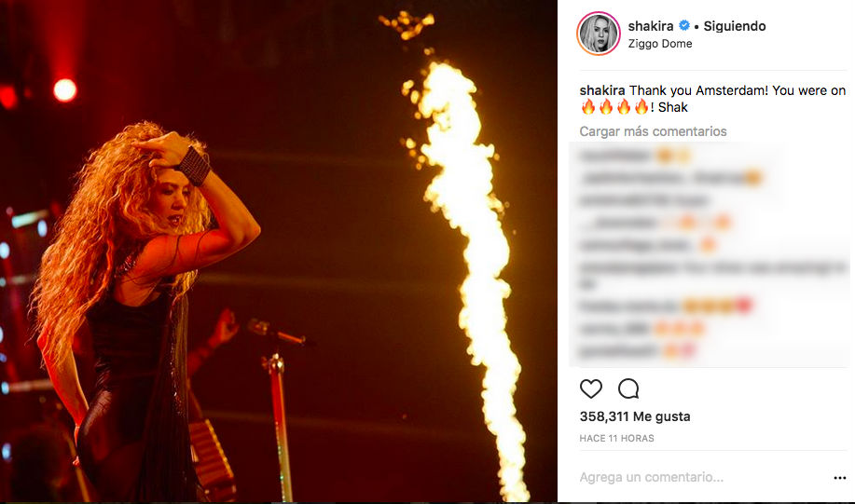Click the HACE 11 HORAS timestamp

[x=616, y=438]
